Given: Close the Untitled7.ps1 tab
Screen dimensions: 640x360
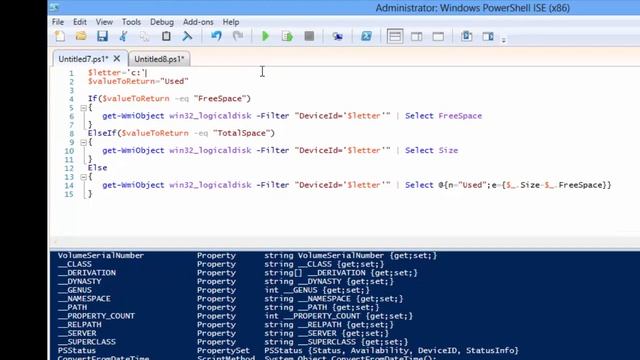Looking at the screenshot, I should 117,59.
